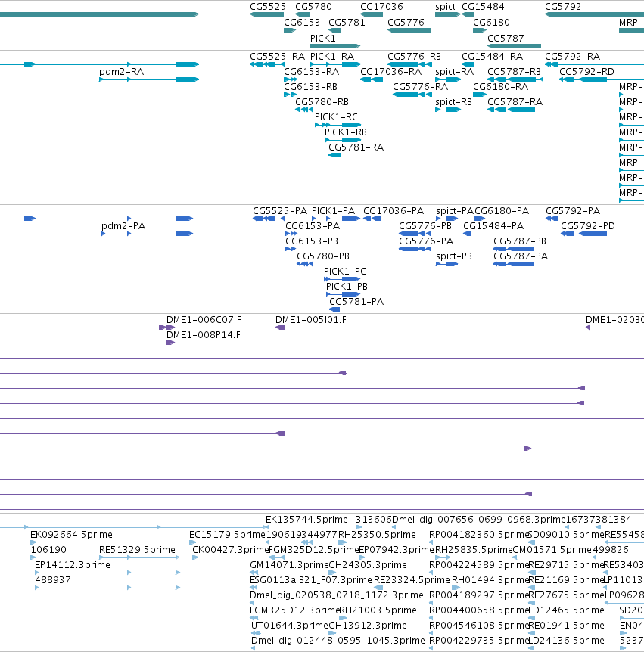Screen dimensions: 644x652
Task: Click transcript CG5787-RA
Action: [515, 102]
